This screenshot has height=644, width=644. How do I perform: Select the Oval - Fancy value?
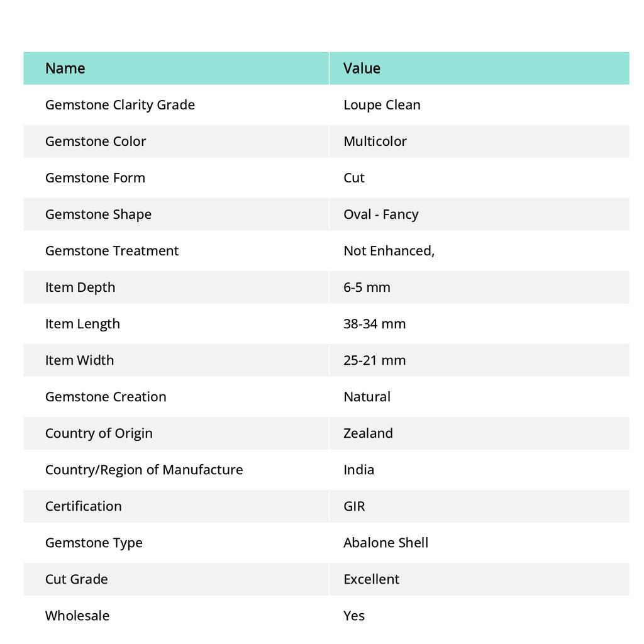pos(380,214)
